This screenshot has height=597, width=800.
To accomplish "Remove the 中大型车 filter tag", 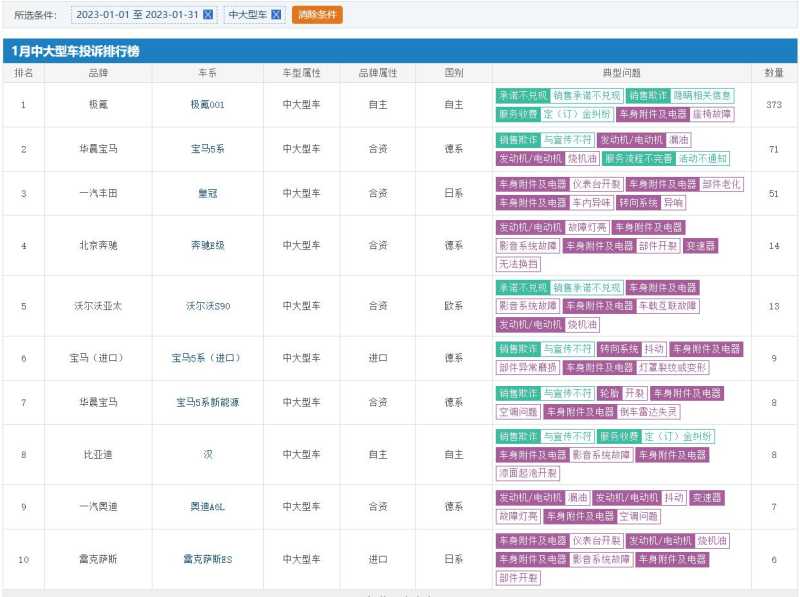I will click(276, 15).
